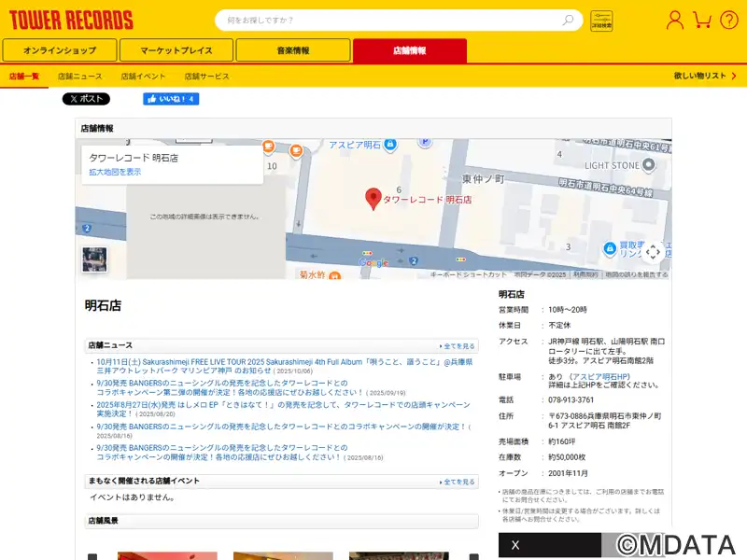Click the satellite view thumbnail on map
Image resolution: width=747 pixels, height=560 pixels.
94,259
